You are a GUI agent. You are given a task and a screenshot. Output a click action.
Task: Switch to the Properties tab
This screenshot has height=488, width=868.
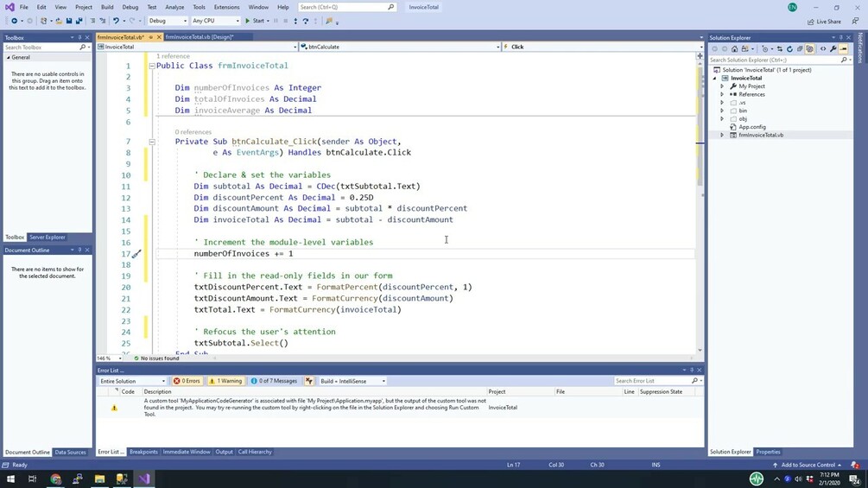768,452
